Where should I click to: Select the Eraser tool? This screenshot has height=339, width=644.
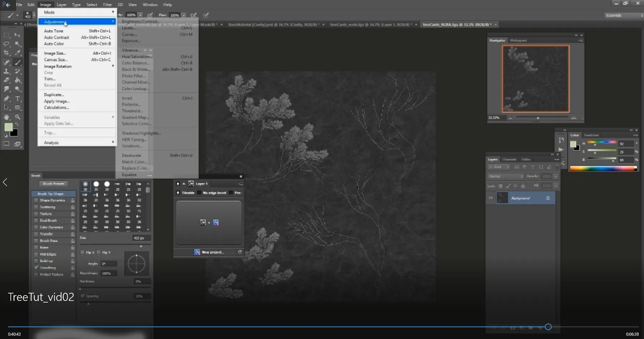[x=6, y=80]
